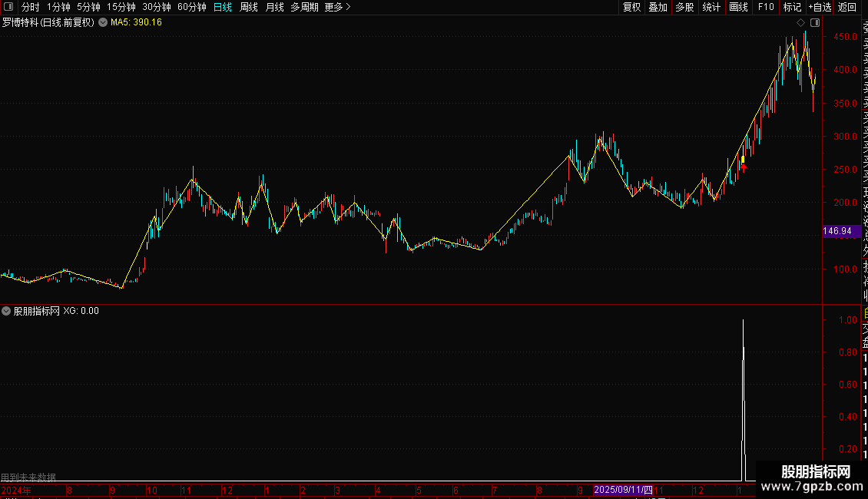
Task: Add stock via +自选 button
Action: [820, 7]
